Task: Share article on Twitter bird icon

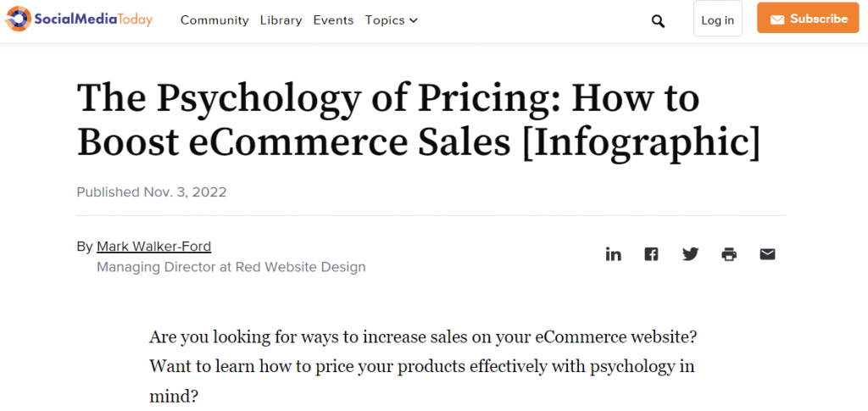Action: pos(690,254)
